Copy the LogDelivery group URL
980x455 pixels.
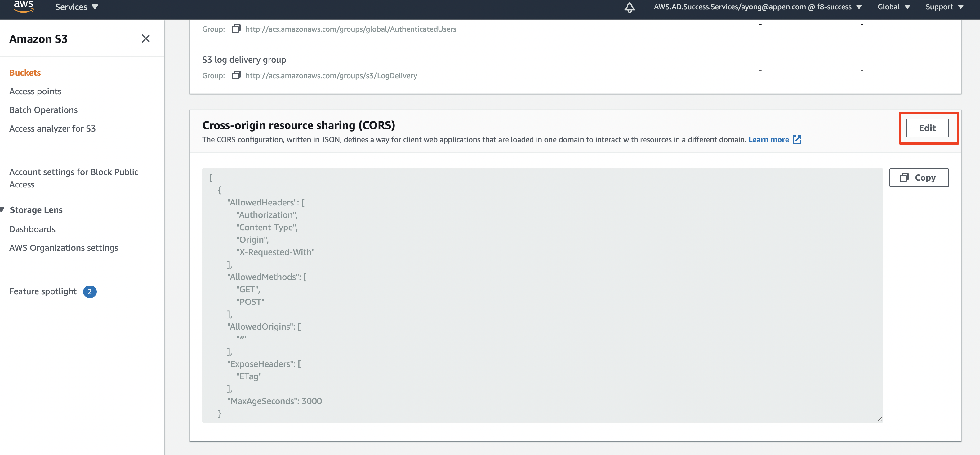(236, 75)
